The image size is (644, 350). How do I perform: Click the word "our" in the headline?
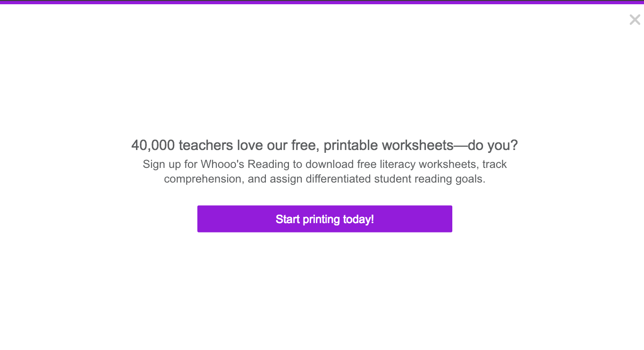(x=277, y=145)
